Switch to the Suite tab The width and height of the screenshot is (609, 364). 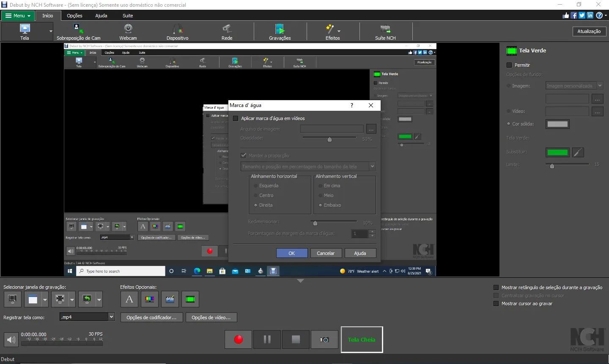coord(128,16)
